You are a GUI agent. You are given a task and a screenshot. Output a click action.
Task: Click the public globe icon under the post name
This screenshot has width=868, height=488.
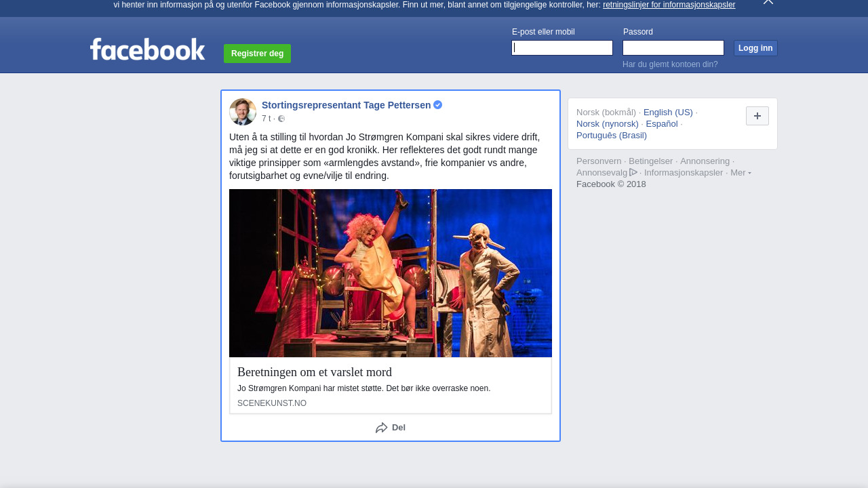(281, 119)
